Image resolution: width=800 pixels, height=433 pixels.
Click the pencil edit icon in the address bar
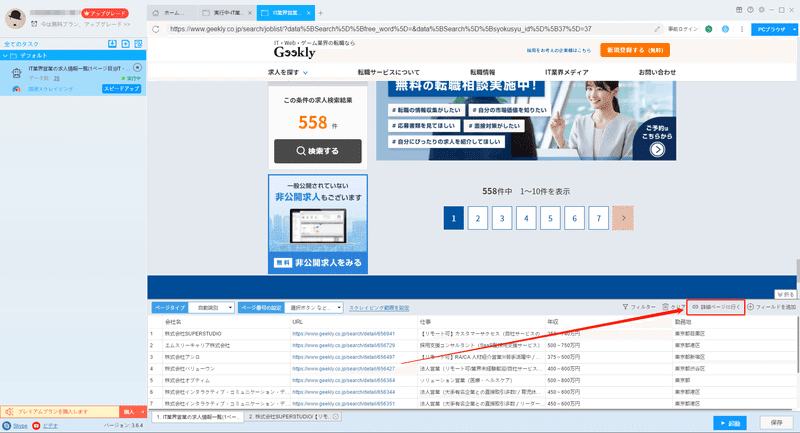pos(657,29)
